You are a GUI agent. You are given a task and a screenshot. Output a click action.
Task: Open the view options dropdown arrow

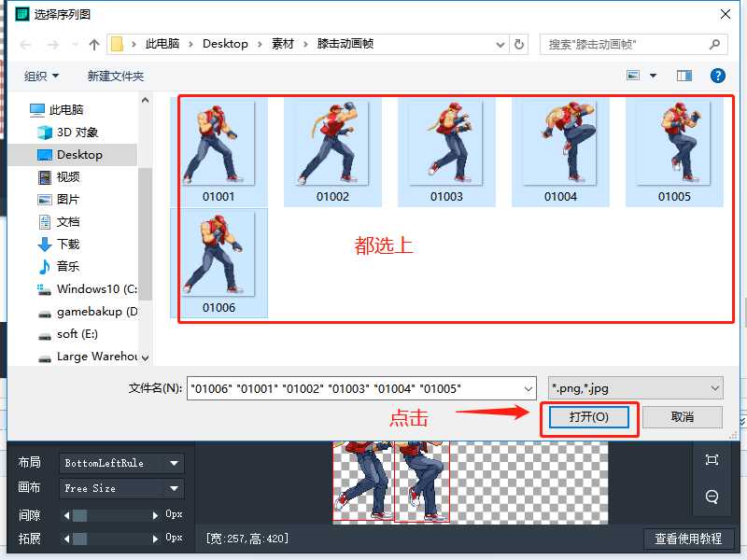(x=653, y=76)
